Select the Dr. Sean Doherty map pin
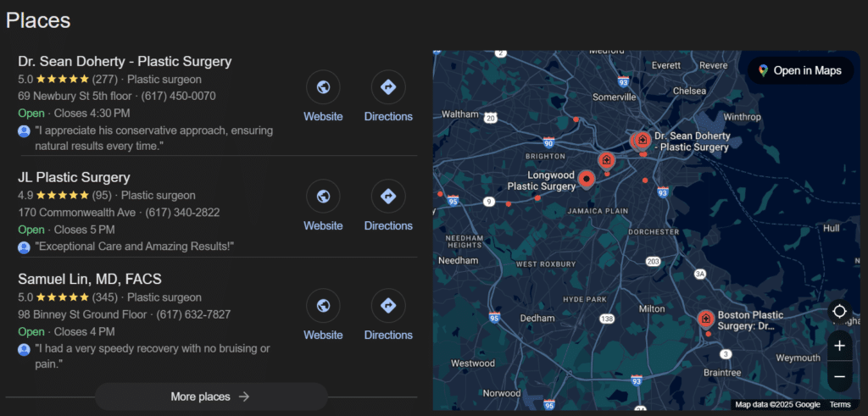Screen dimensions: 868x416 pyautogui.click(x=643, y=141)
